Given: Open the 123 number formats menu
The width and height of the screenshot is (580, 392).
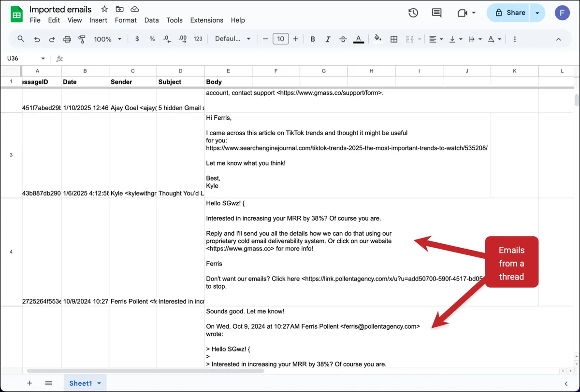Looking at the screenshot, I should click(x=198, y=39).
